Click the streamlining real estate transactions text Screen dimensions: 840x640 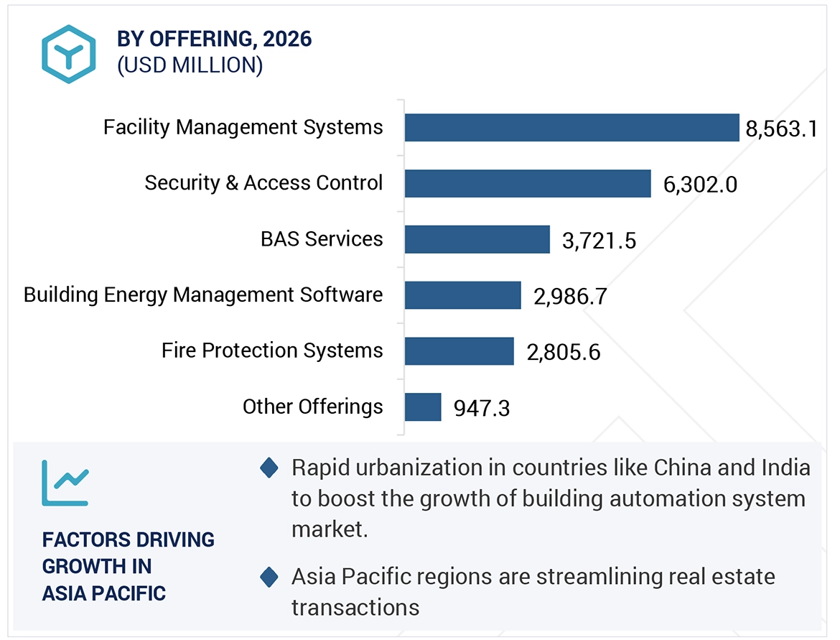(533, 591)
